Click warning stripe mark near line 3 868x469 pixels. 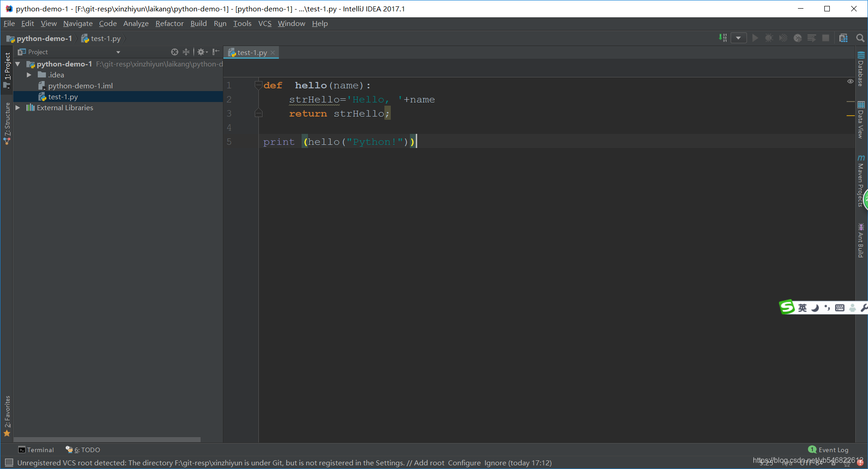click(850, 116)
